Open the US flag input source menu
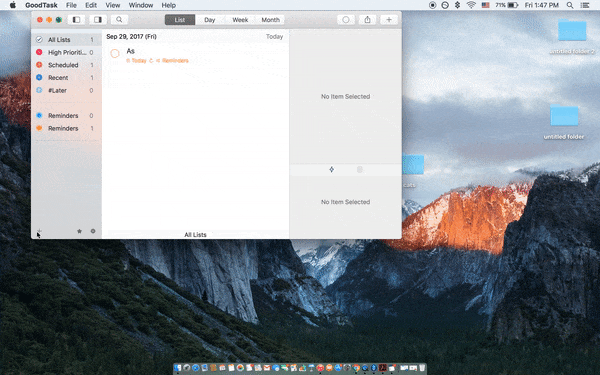 click(486, 5)
